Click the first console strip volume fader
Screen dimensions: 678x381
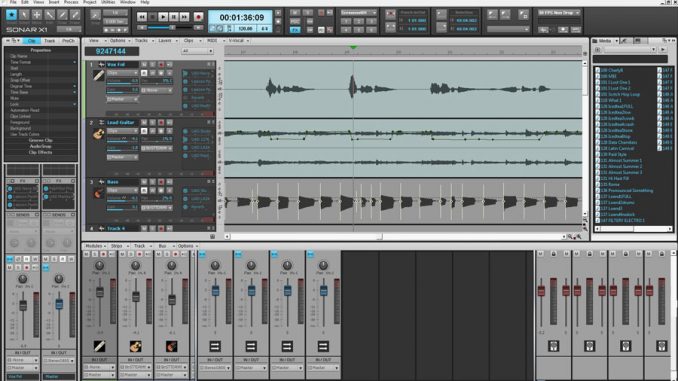tap(100, 292)
